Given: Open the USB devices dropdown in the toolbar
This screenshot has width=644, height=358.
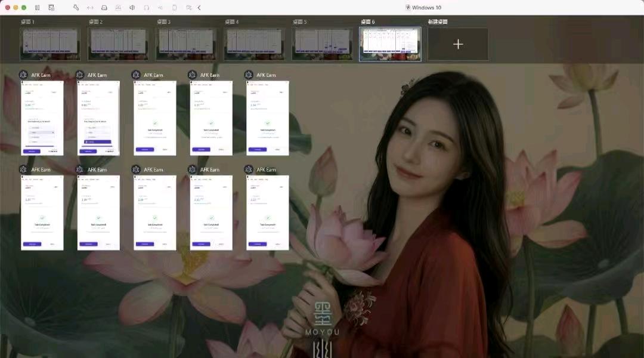Looking at the screenshot, I should coord(160,7).
